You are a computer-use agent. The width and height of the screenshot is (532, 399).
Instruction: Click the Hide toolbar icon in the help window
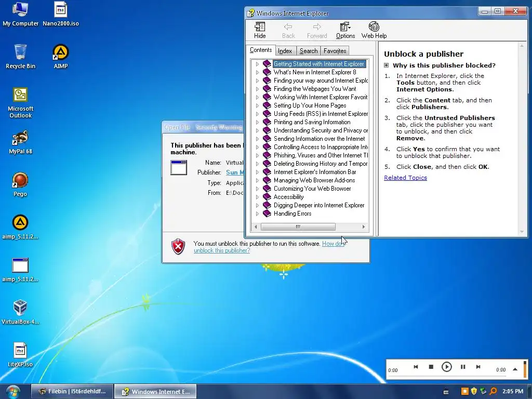tap(260, 30)
